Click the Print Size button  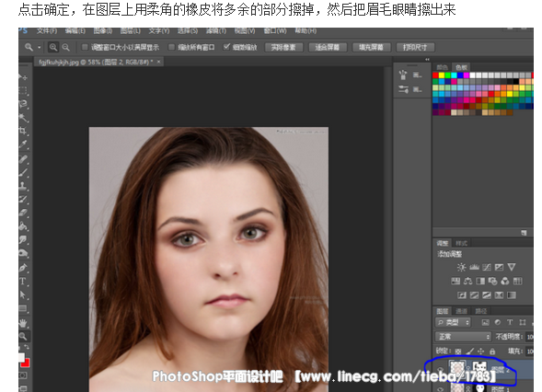[415, 47]
